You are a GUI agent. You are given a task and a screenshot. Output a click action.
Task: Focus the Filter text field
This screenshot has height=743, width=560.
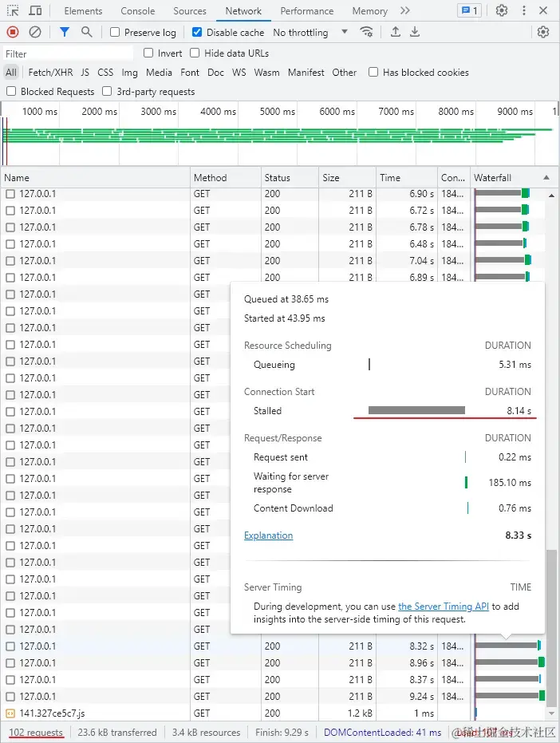coord(69,53)
